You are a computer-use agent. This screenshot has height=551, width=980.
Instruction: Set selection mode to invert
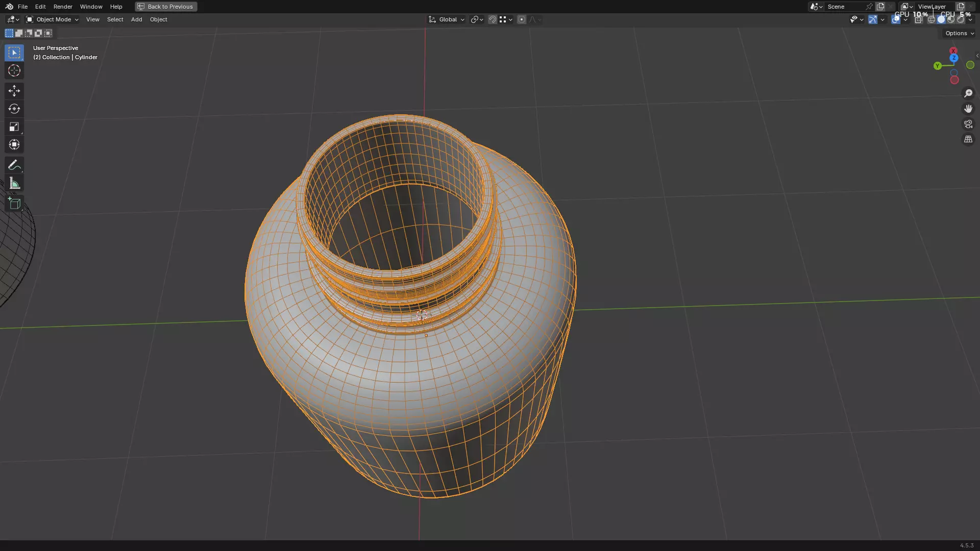coord(38,33)
